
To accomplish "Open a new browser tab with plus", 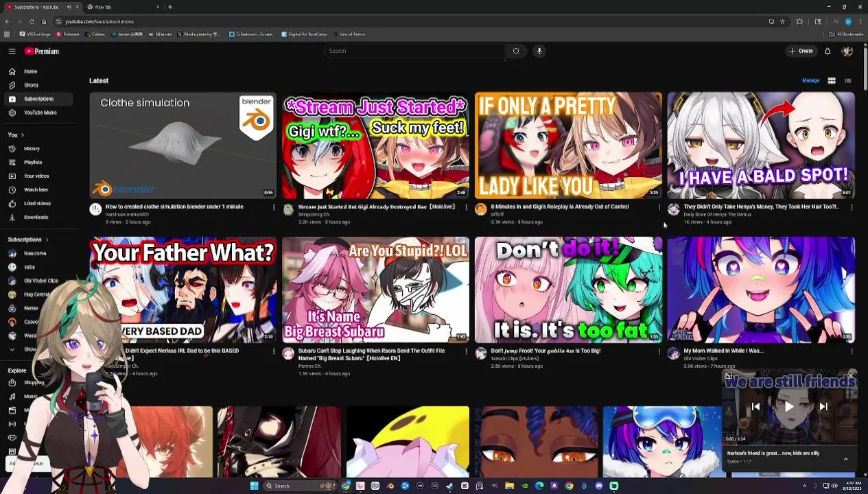I will 170,7.
